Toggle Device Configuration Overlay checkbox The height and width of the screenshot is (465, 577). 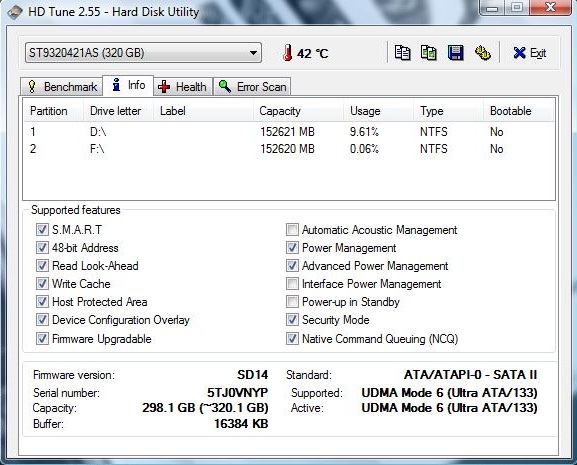(x=42, y=320)
